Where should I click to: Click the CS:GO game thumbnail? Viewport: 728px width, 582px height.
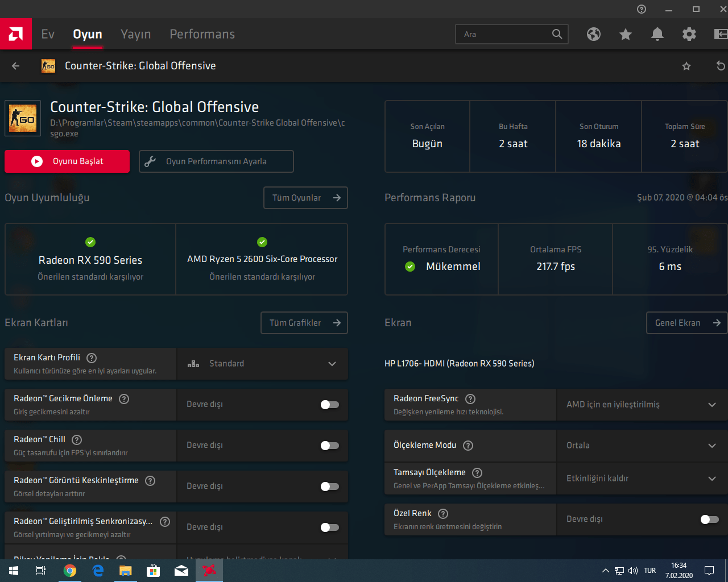pyautogui.click(x=23, y=118)
